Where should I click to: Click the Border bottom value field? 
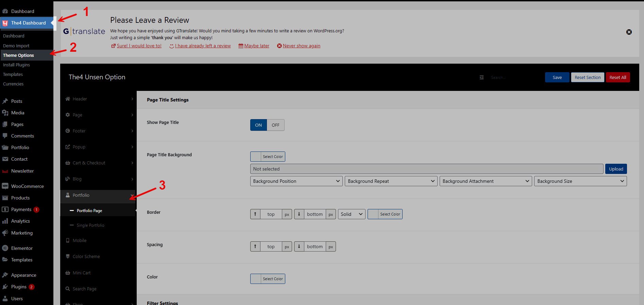pyautogui.click(x=315, y=214)
